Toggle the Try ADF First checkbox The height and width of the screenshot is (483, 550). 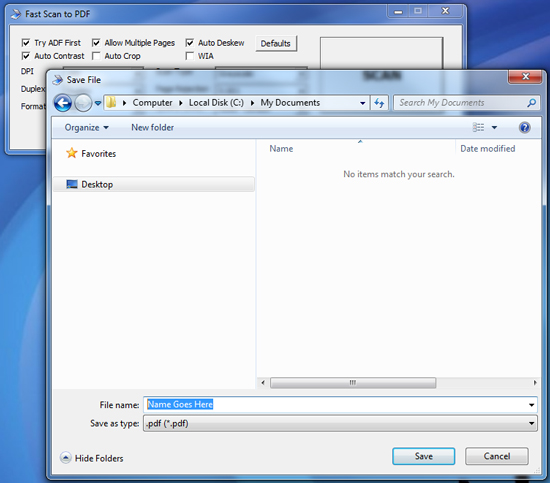26,43
